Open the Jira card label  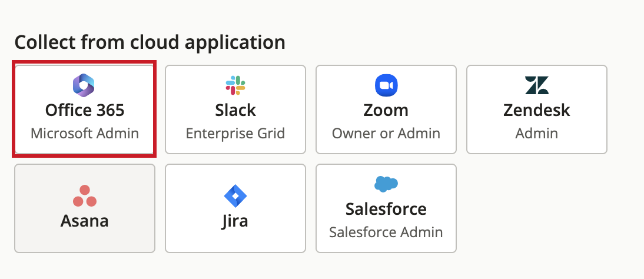click(x=235, y=221)
